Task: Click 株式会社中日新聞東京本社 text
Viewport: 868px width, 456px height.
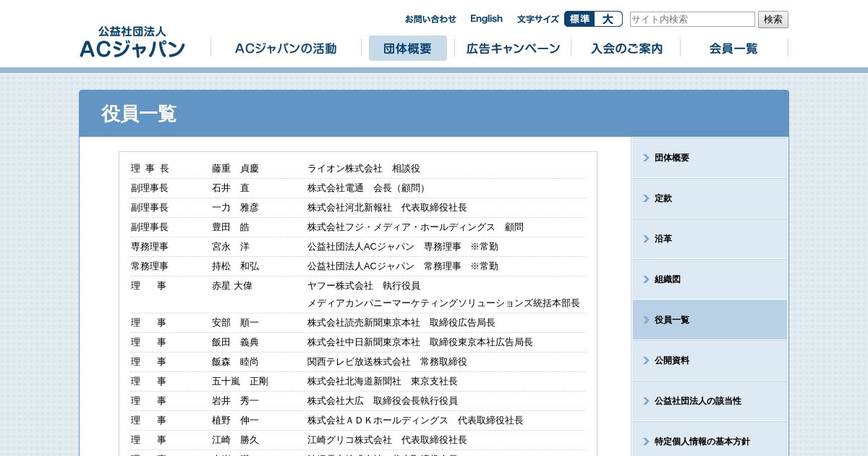Action: click(364, 342)
